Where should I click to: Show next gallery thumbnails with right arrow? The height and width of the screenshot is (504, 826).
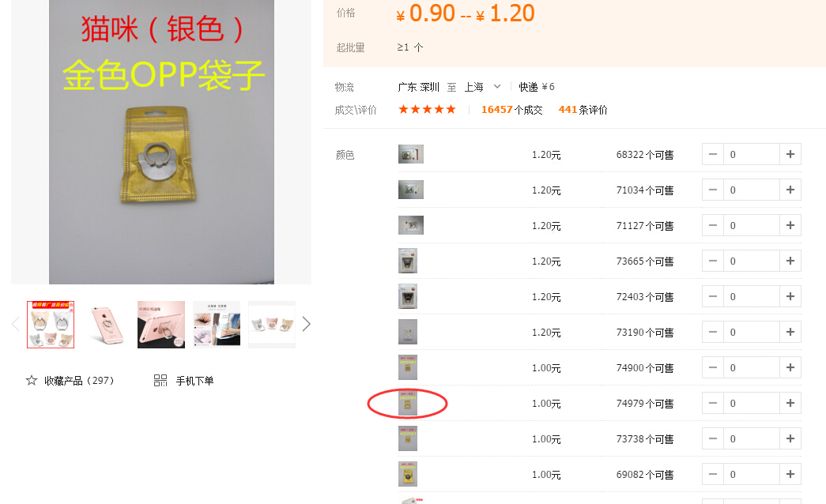307,324
